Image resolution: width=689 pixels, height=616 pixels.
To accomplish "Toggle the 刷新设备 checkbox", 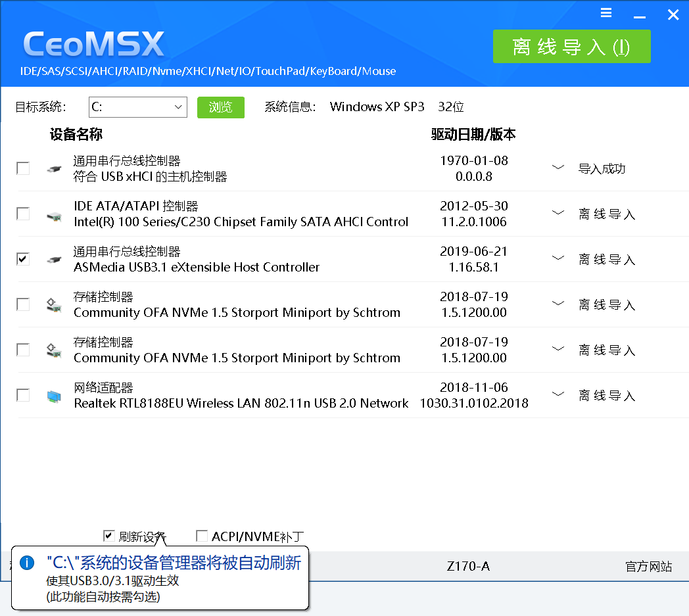I will 109,536.
